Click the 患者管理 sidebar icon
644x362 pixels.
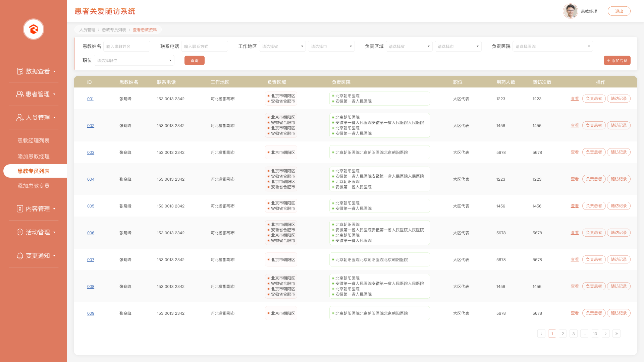tap(20, 94)
